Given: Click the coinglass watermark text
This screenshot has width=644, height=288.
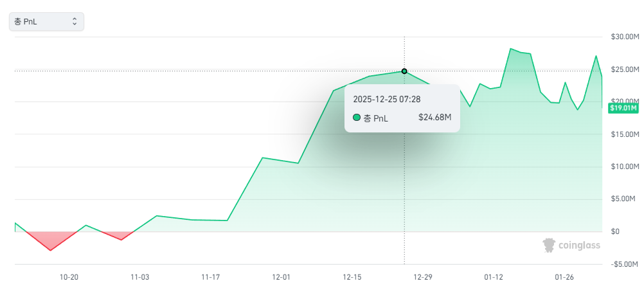Looking at the screenshot, I should coord(578,245).
